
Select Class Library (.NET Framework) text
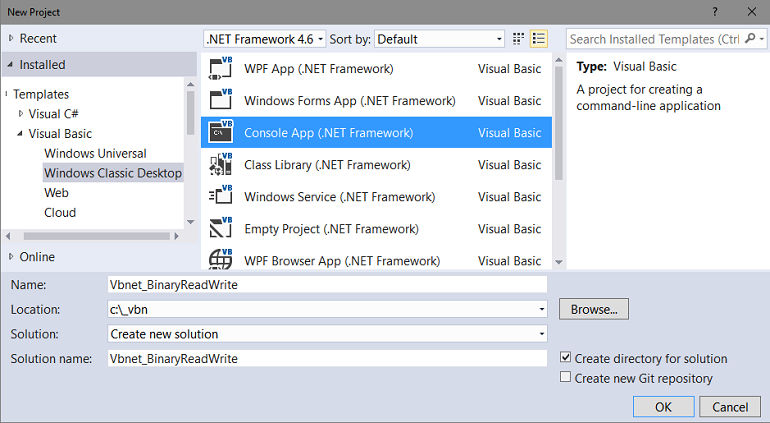327,165
